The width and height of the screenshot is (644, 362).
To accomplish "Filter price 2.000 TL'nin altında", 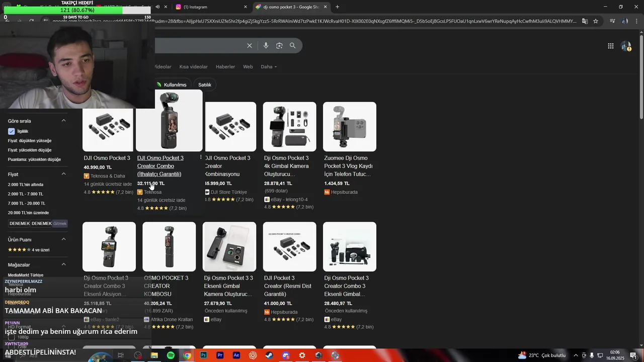I will (26, 185).
